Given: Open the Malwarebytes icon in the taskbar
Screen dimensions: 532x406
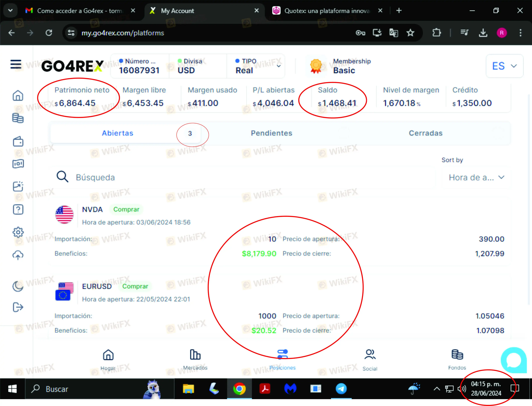Looking at the screenshot, I should click(x=290, y=389).
